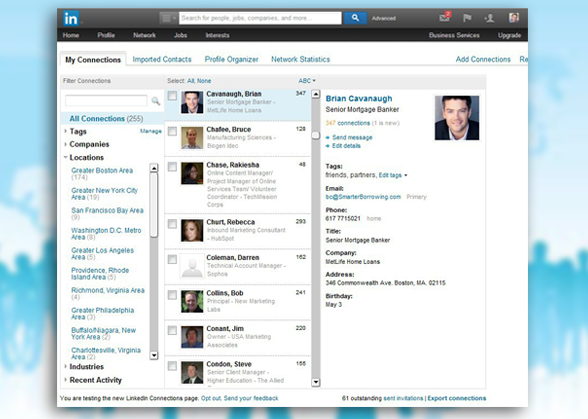The image size is (588, 419).
Task: Open the Network menu
Action: click(x=144, y=35)
